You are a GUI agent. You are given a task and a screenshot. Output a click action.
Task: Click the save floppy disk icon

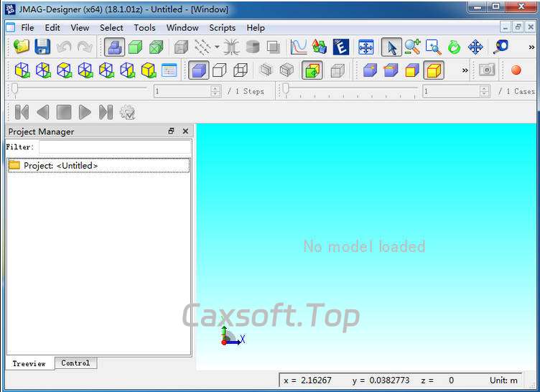(42, 47)
